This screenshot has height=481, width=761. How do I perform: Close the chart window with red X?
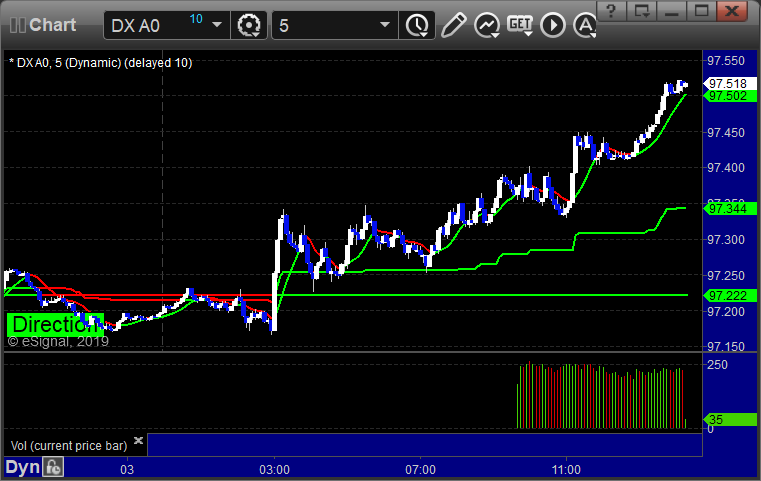point(732,11)
